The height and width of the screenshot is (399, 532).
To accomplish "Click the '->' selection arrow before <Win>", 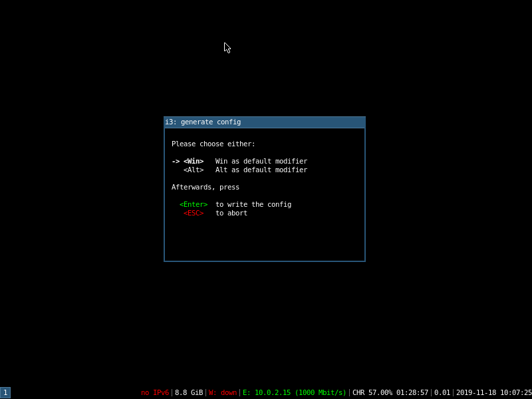I will tap(176, 162).
